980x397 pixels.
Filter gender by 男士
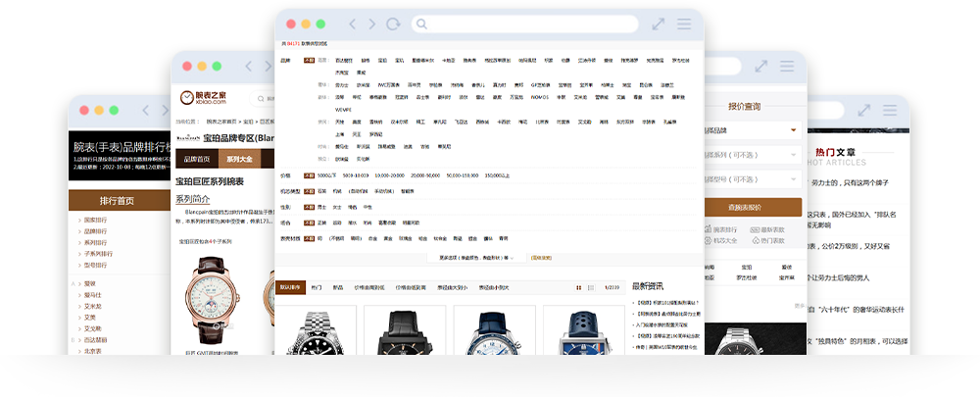321,207
